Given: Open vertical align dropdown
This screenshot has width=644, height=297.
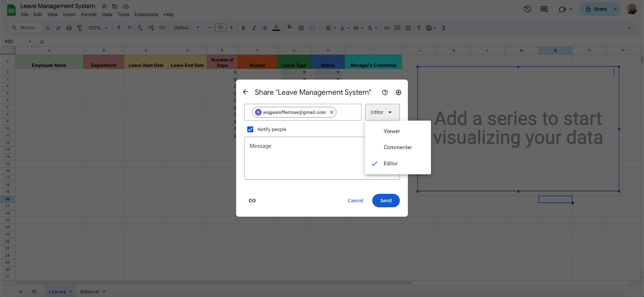Looking at the screenshot, I should (345, 28).
